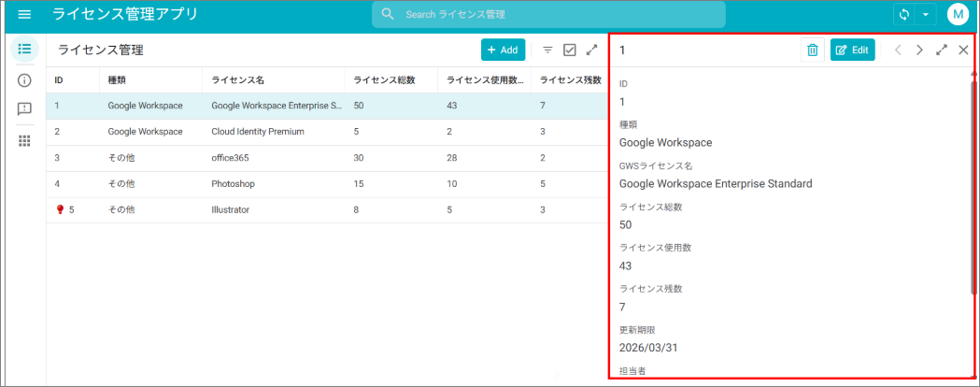This screenshot has width=980, height=387.
Task: Click the ライセンス使用数 value 43 in detail
Action: tap(625, 266)
